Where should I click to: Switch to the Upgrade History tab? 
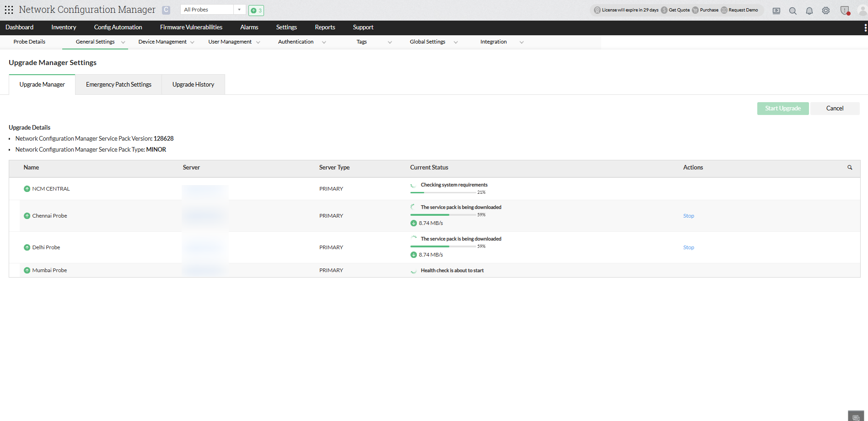tap(193, 85)
